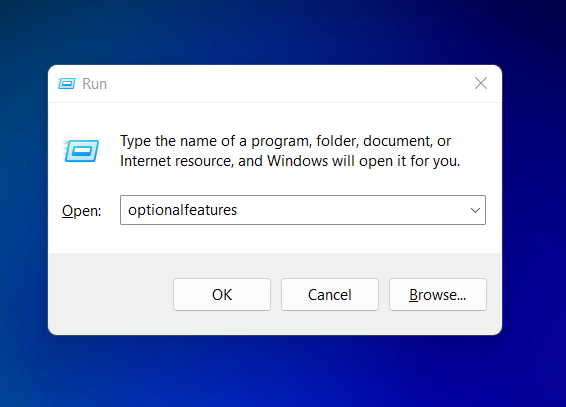Click the "Internet resource" description line
The width and height of the screenshot is (566, 407).
point(290,161)
